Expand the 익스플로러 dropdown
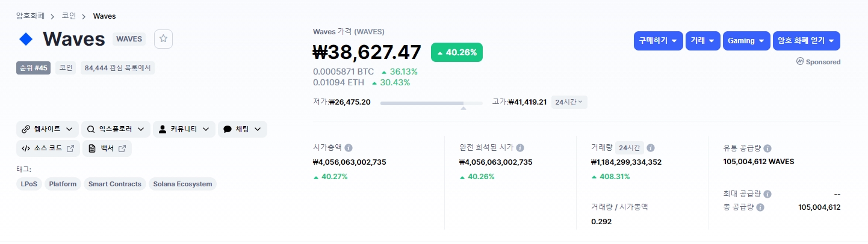868x244 pixels. (x=116, y=129)
